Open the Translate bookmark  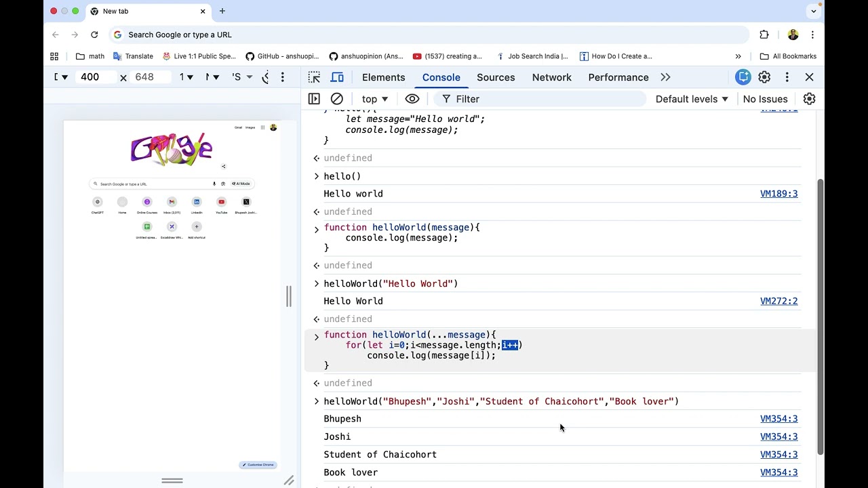[133, 56]
